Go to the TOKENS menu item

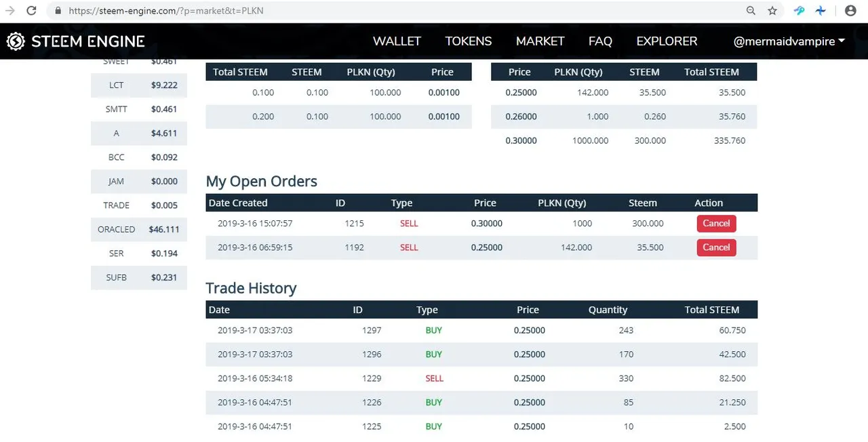point(468,41)
